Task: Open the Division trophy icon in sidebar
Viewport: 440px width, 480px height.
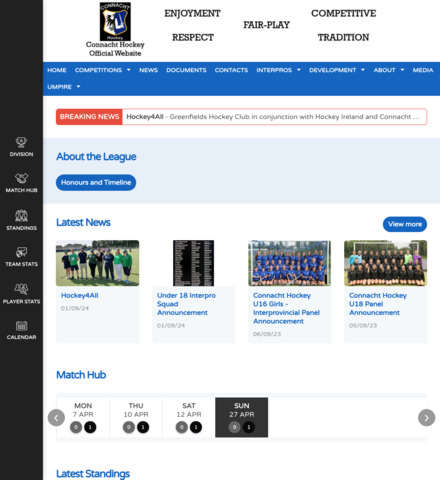Action: click(21, 142)
